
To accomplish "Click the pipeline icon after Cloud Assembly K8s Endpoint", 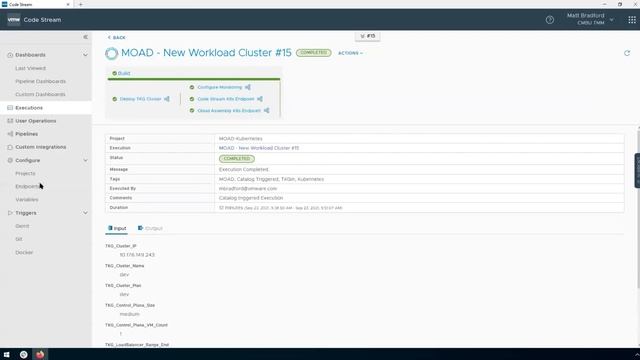I will (x=266, y=110).
